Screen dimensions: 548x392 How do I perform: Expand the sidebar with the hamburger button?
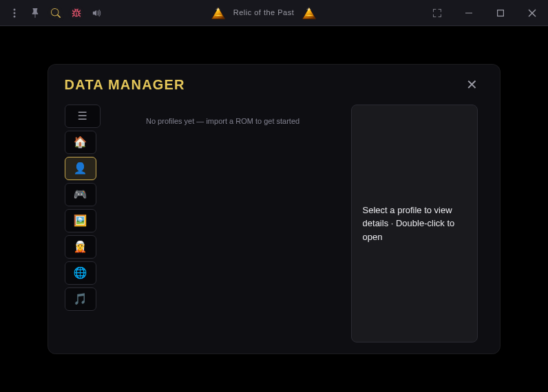point(83,116)
